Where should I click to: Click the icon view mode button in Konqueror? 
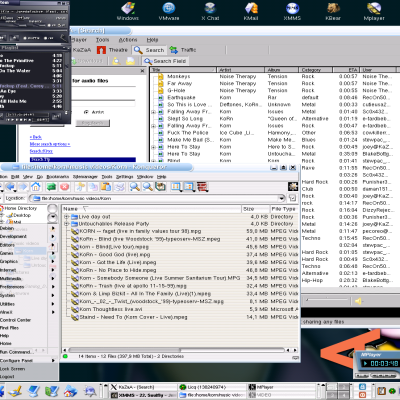[x=176, y=187]
